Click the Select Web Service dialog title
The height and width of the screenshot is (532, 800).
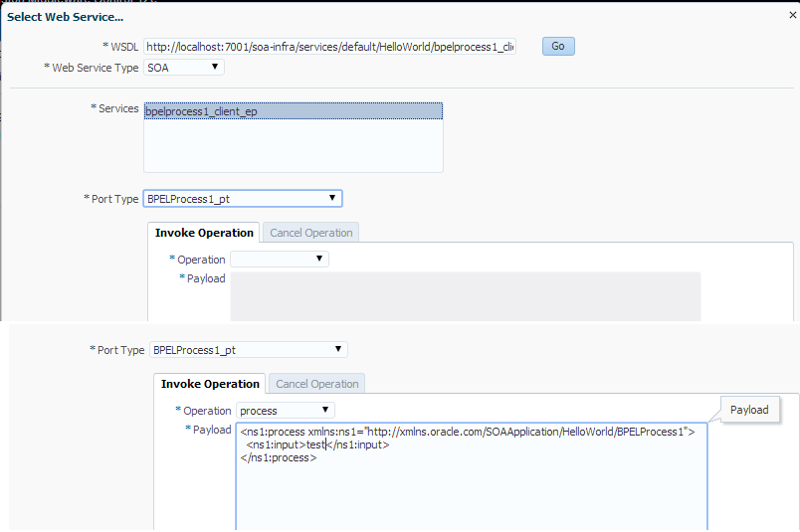[x=66, y=17]
